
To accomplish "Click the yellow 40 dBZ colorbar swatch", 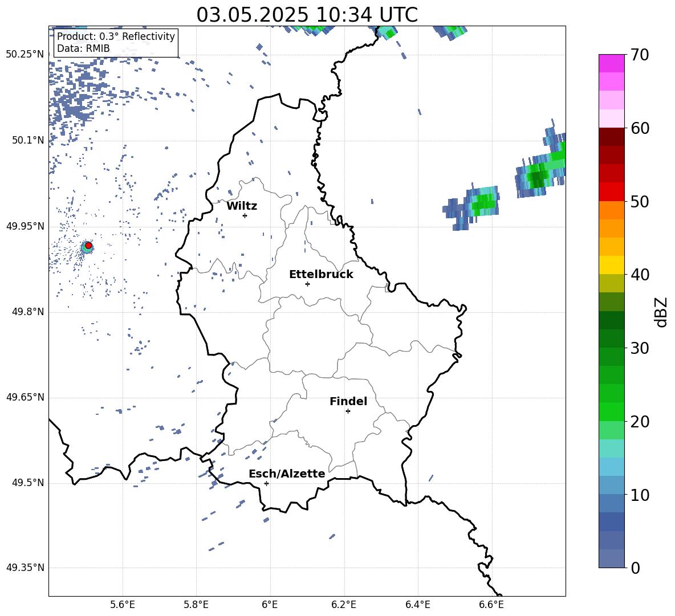I will (x=612, y=265).
